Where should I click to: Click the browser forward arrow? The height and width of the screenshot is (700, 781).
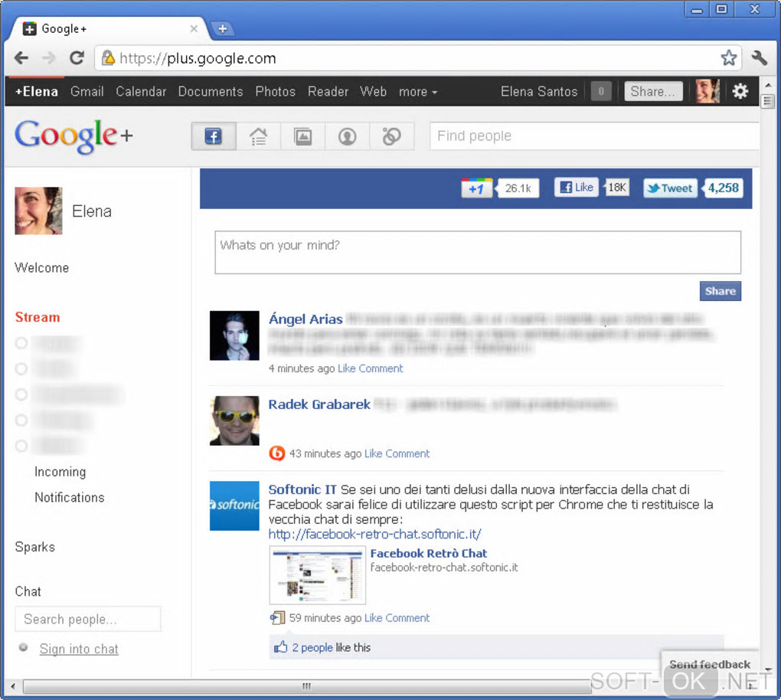pyautogui.click(x=49, y=58)
